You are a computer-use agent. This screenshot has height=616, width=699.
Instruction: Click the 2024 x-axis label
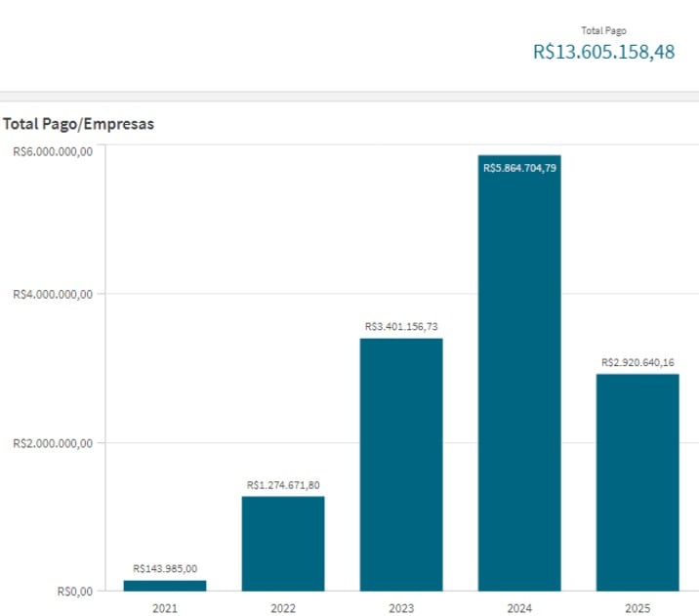[x=519, y=607]
